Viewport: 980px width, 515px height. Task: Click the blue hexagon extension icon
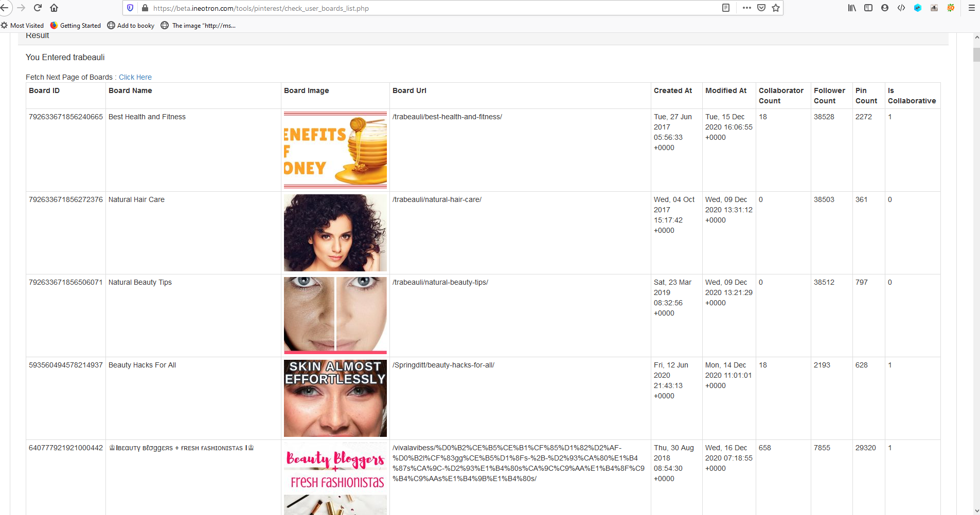918,8
